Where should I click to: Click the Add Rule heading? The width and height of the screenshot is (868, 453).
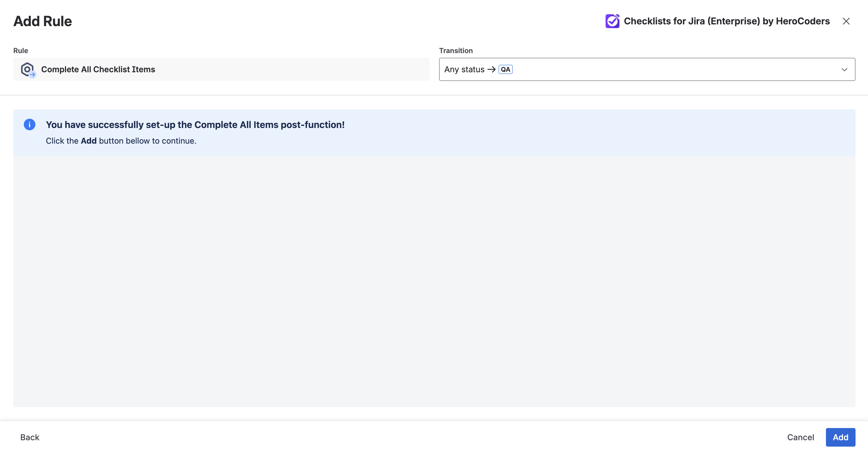point(42,21)
